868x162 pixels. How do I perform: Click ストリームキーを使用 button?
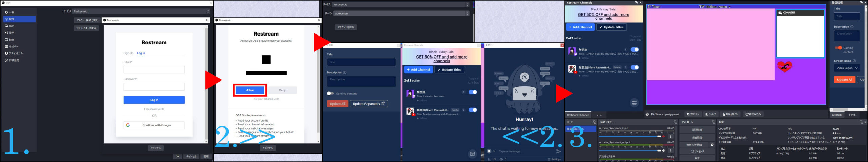[x=86, y=28]
